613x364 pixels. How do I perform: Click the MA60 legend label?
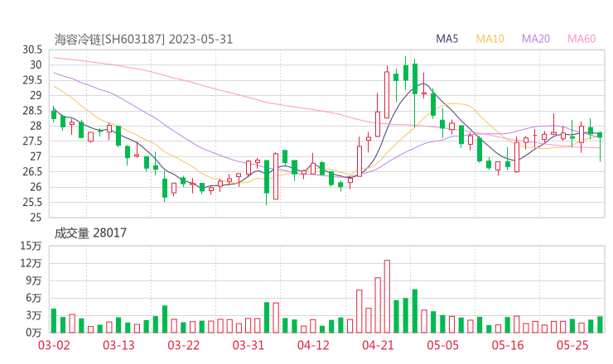[582, 39]
